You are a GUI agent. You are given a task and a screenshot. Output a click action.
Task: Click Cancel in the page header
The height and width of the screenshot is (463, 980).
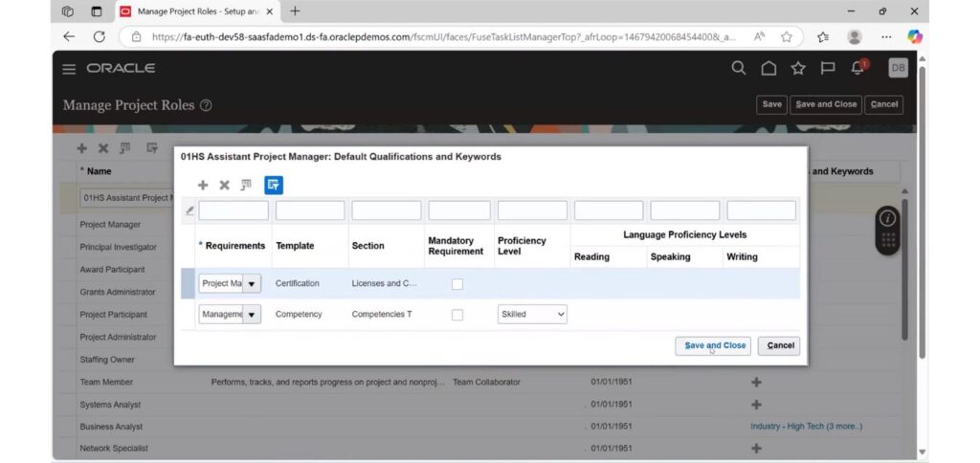884,104
